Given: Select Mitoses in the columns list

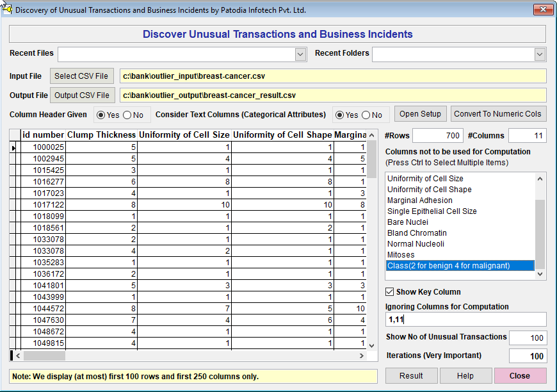Looking at the screenshot, I should (x=401, y=255).
